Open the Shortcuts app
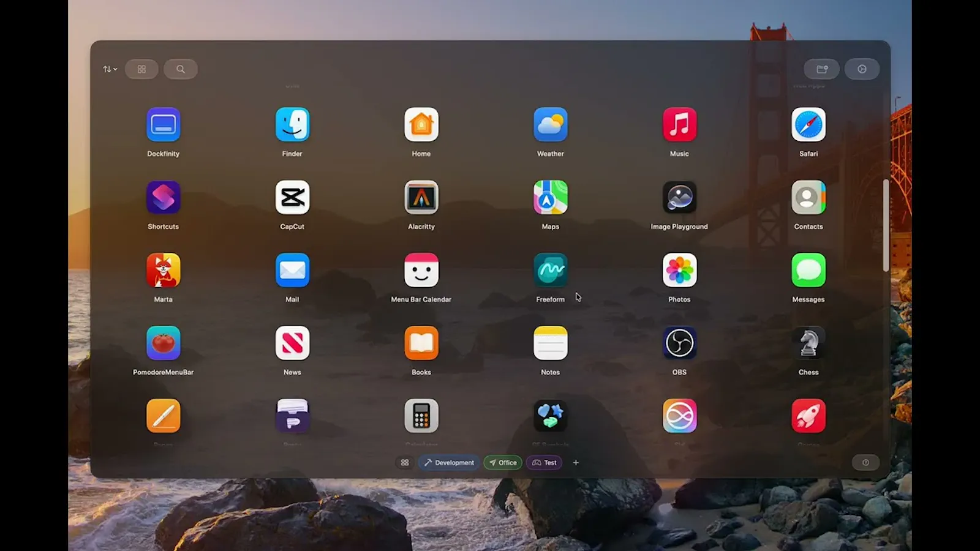The image size is (980, 551). point(164,198)
